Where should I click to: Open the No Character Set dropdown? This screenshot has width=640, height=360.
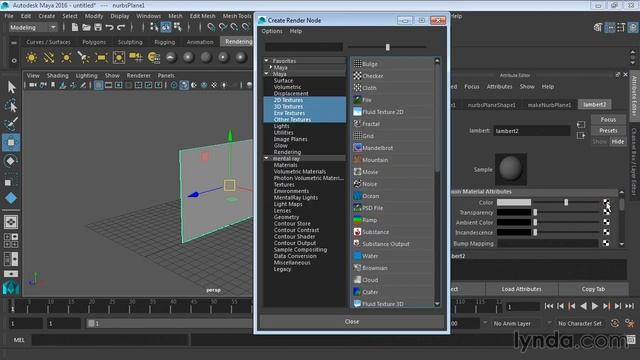(x=580, y=324)
